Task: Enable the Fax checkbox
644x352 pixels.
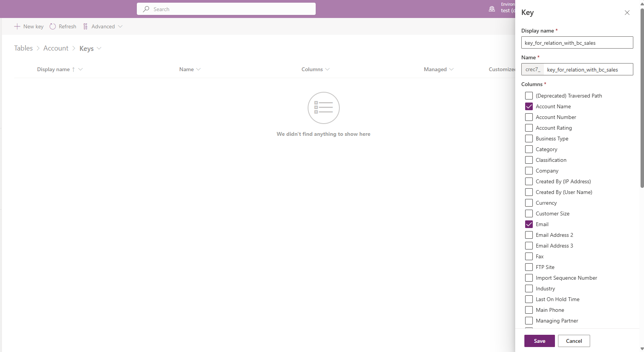Action: (529, 256)
